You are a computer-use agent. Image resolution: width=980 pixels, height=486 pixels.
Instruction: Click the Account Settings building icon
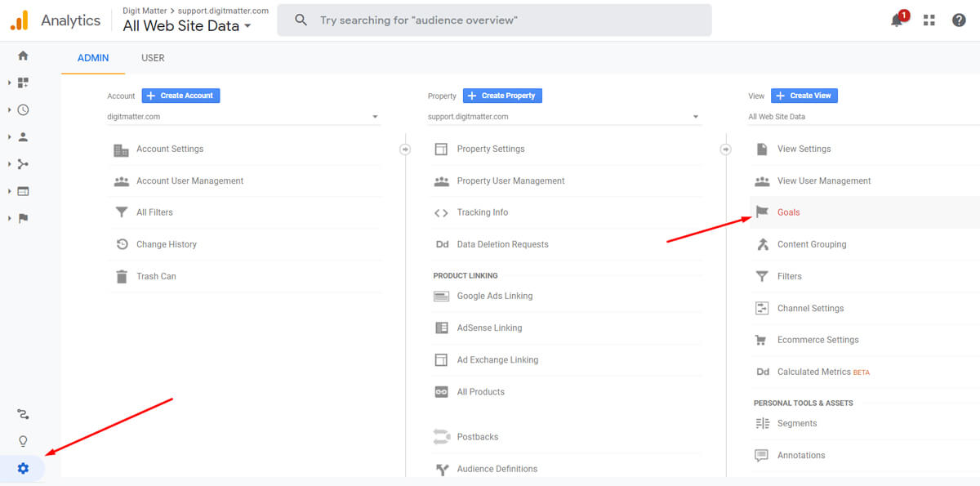[x=122, y=149]
